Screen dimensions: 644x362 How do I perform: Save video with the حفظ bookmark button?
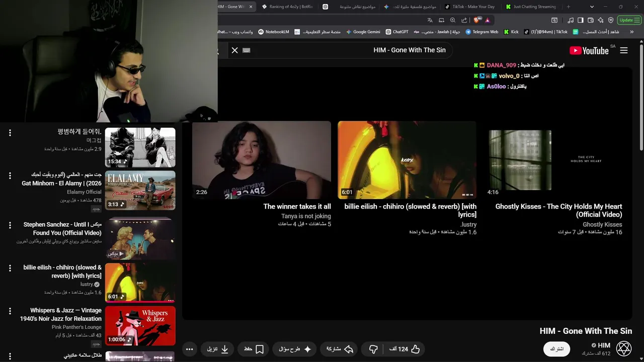coord(254,349)
